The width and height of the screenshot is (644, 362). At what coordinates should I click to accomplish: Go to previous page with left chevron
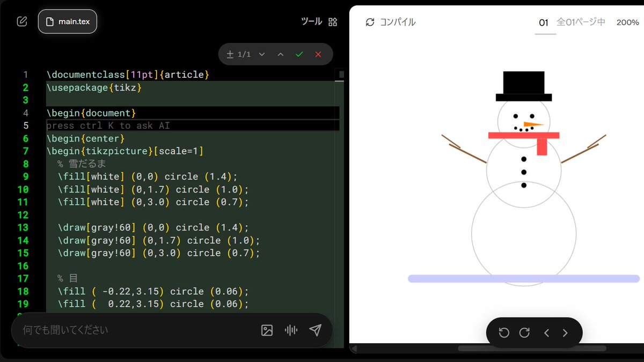(546, 333)
